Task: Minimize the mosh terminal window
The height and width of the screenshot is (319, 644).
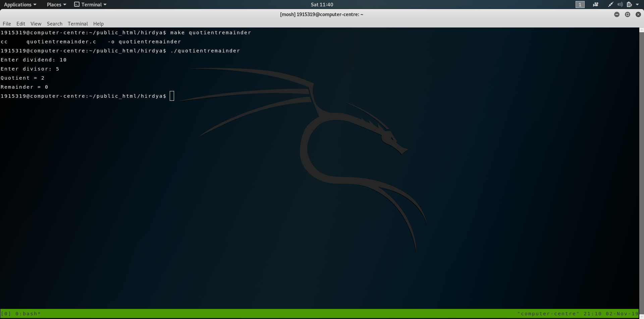Action: (617, 14)
